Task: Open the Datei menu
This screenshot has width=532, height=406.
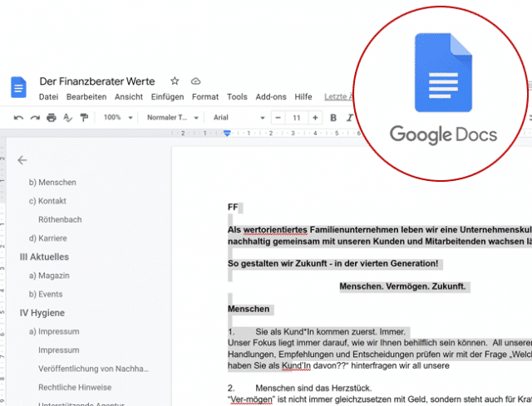Action: [48, 97]
